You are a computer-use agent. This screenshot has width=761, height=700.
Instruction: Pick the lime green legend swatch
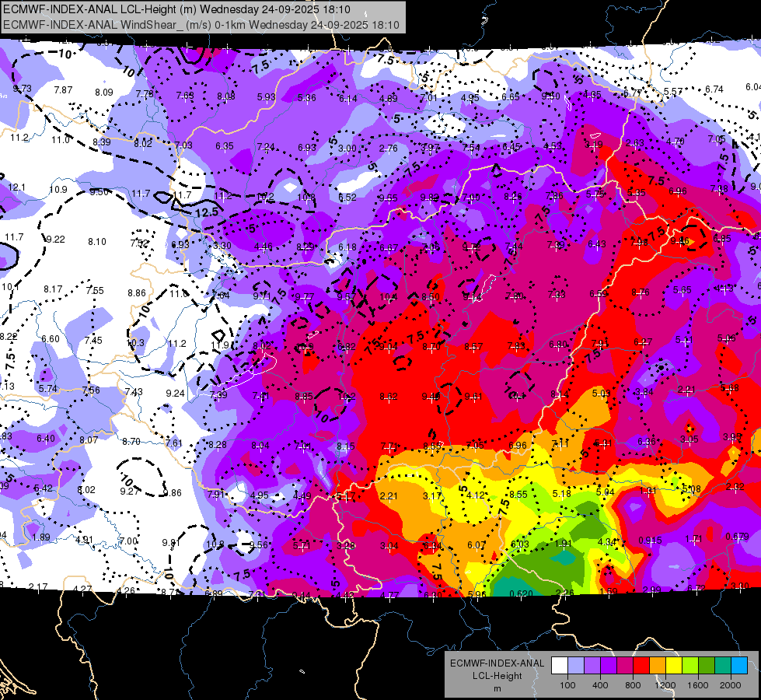(x=690, y=666)
